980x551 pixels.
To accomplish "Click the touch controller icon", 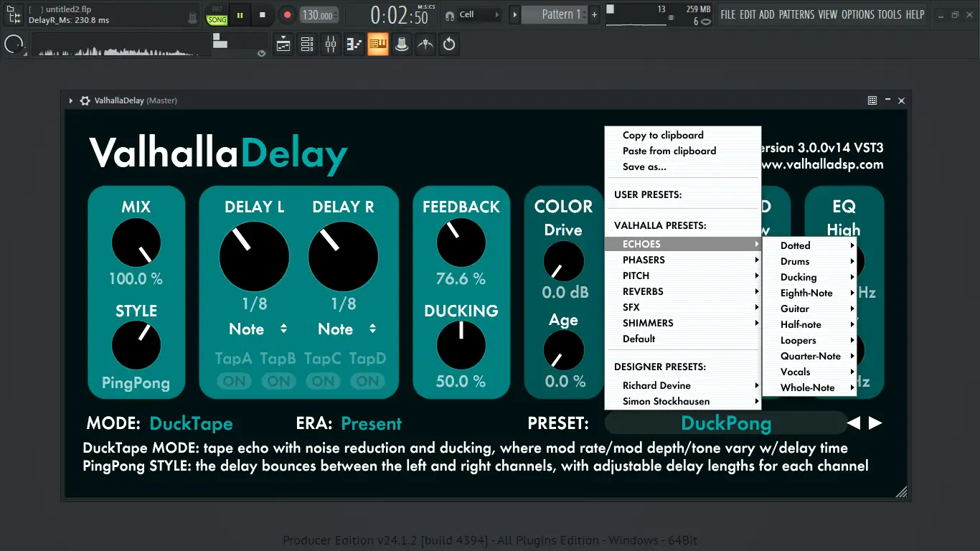I will click(x=401, y=44).
